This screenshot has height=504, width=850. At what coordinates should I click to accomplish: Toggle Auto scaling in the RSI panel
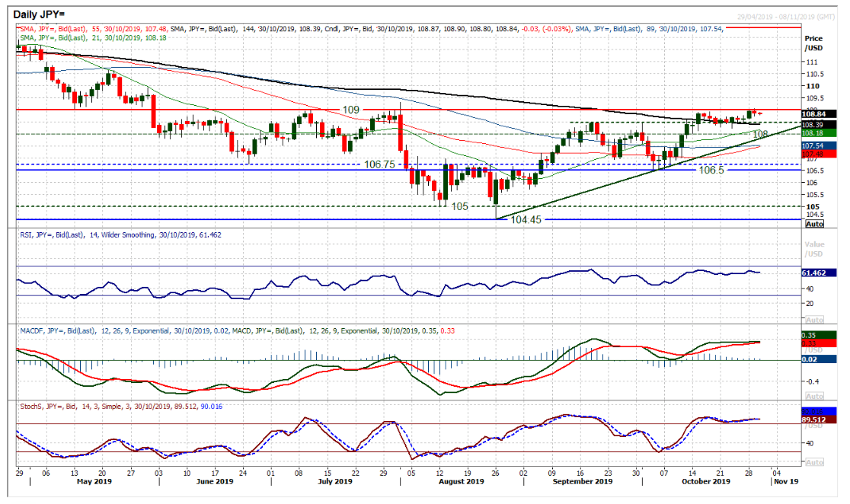click(x=813, y=319)
